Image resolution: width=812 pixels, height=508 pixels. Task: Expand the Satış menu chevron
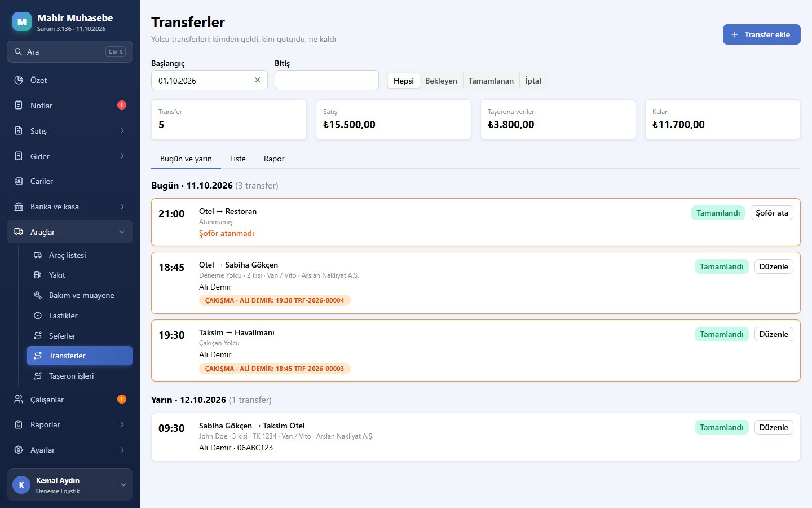tap(122, 130)
